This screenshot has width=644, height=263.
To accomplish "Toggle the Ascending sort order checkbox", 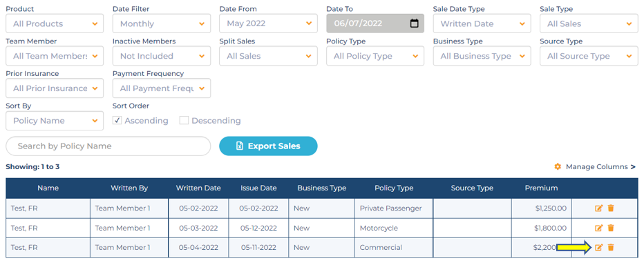I will [117, 121].
